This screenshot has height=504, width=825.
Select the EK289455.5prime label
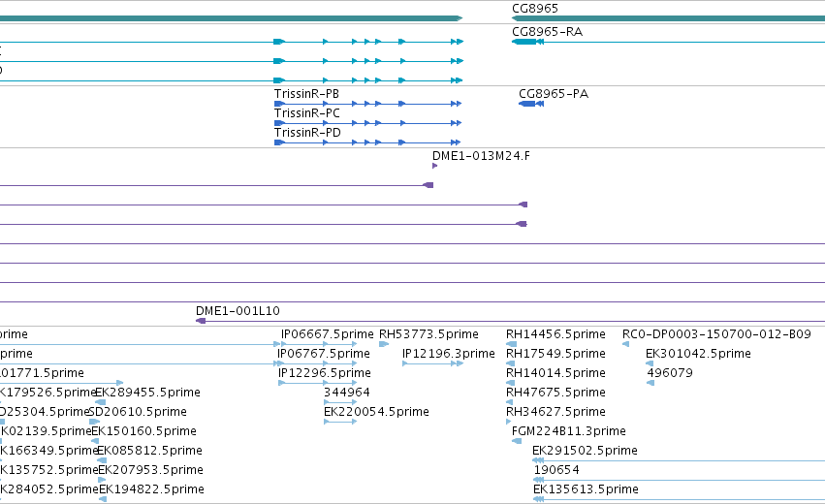pos(148,393)
